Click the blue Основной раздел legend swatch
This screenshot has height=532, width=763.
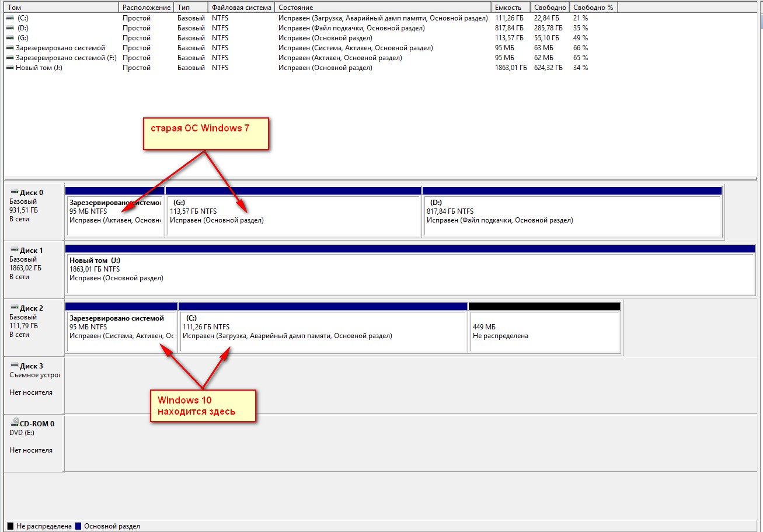(78, 526)
